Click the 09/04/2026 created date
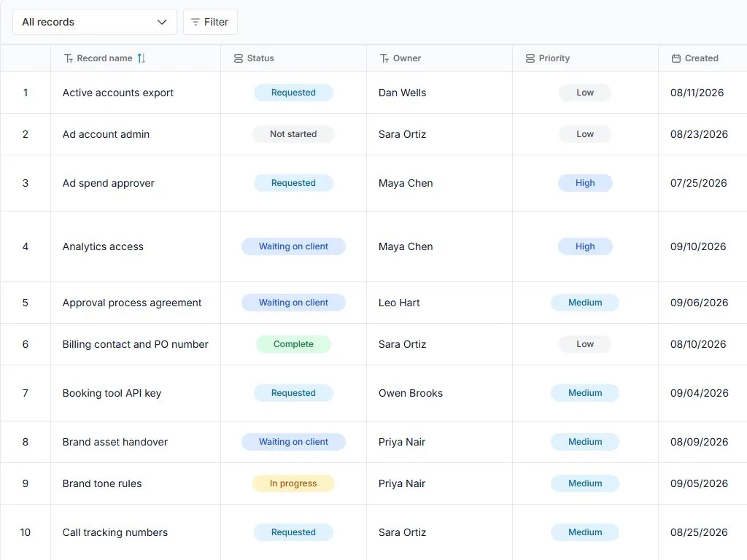The width and height of the screenshot is (747, 560). pyautogui.click(x=700, y=393)
